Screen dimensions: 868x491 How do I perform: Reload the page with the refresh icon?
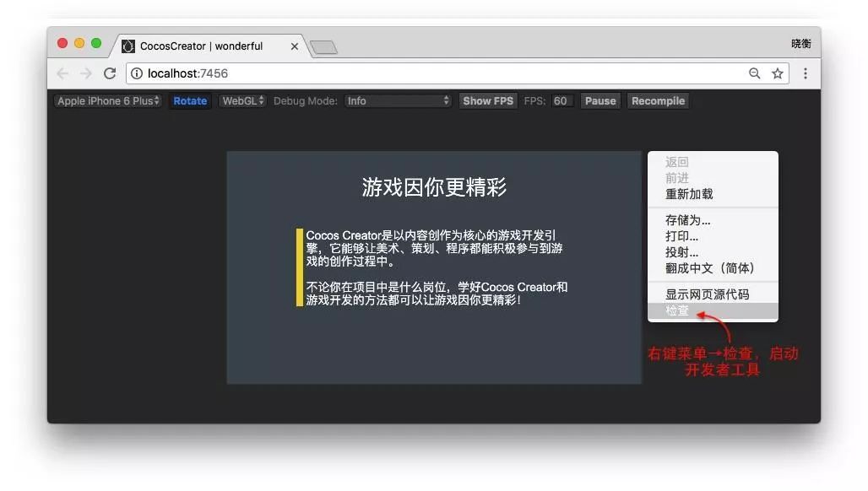[x=110, y=73]
